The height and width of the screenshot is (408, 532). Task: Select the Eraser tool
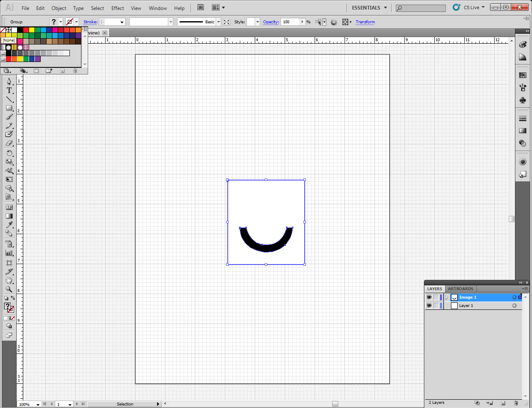point(9,143)
